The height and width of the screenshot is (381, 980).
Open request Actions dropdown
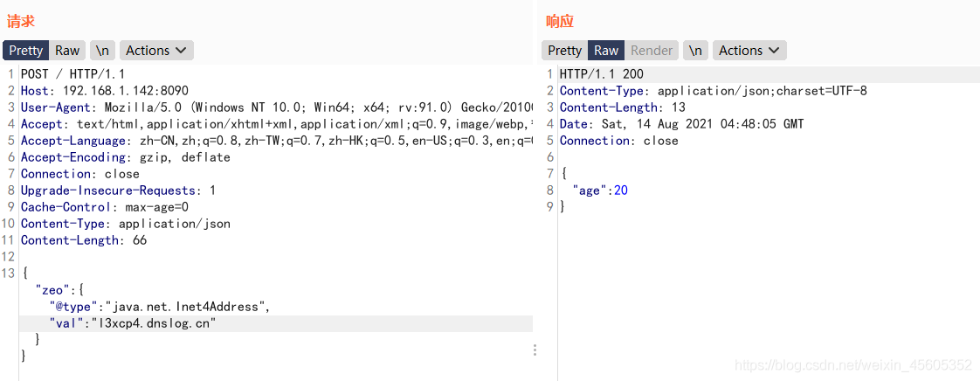tap(156, 51)
